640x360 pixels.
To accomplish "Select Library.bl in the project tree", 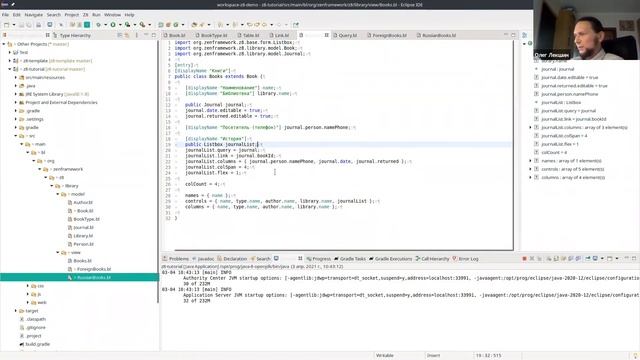I will 80,236.
